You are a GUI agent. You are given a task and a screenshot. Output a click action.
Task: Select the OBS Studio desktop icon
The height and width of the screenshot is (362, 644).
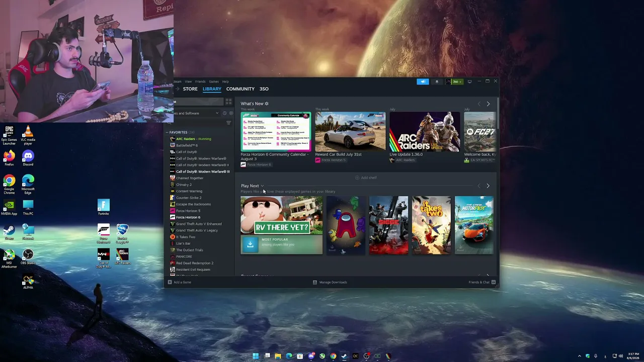click(28, 257)
